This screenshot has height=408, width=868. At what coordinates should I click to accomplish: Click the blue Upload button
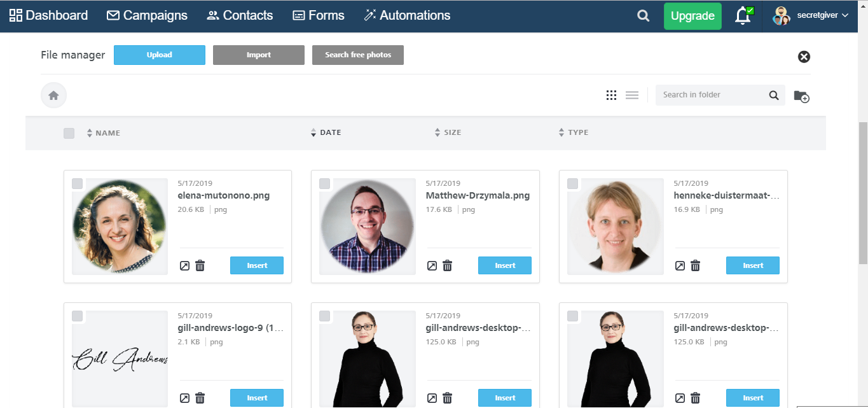pos(160,55)
